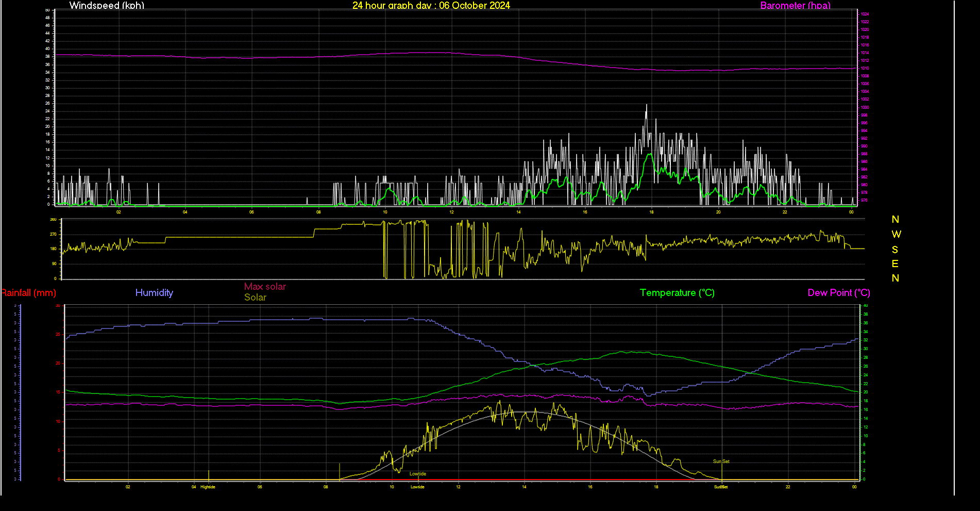Click the '1000' barometer scale value
This screenshot has height=511, width=980.
(x=865, y=107)
